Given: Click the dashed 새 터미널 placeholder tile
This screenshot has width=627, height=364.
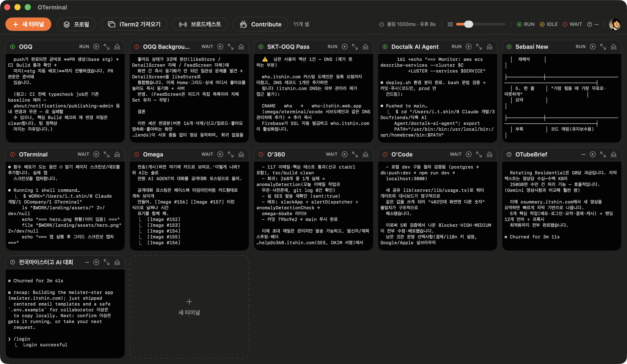Looking at the screenshot, I should (189, 307).
